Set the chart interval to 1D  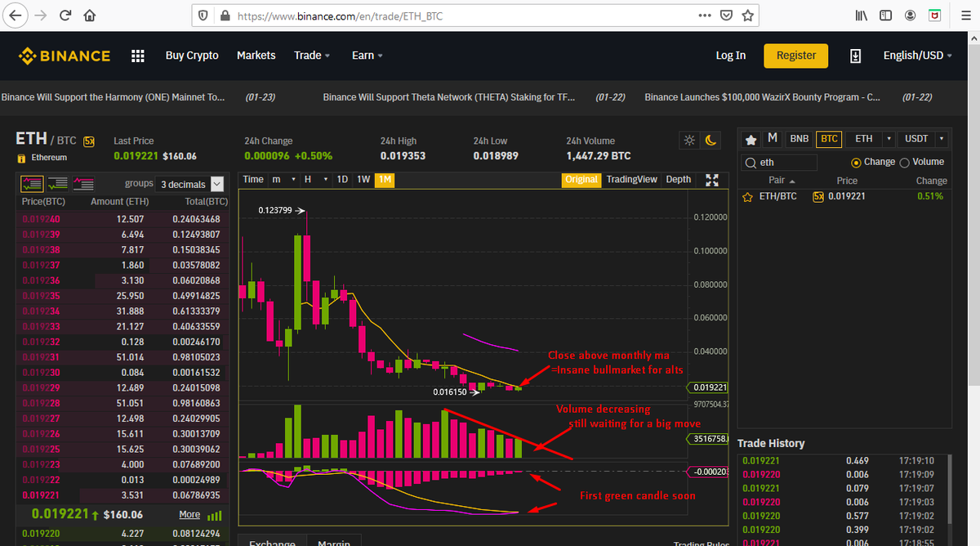click(x=343, y=179)
